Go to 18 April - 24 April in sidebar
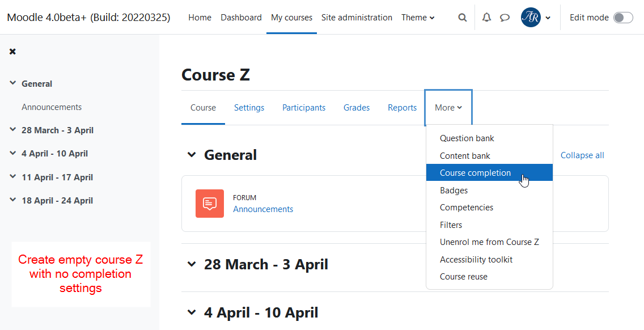This screenshot has width=644, height=330. point(57,201)
